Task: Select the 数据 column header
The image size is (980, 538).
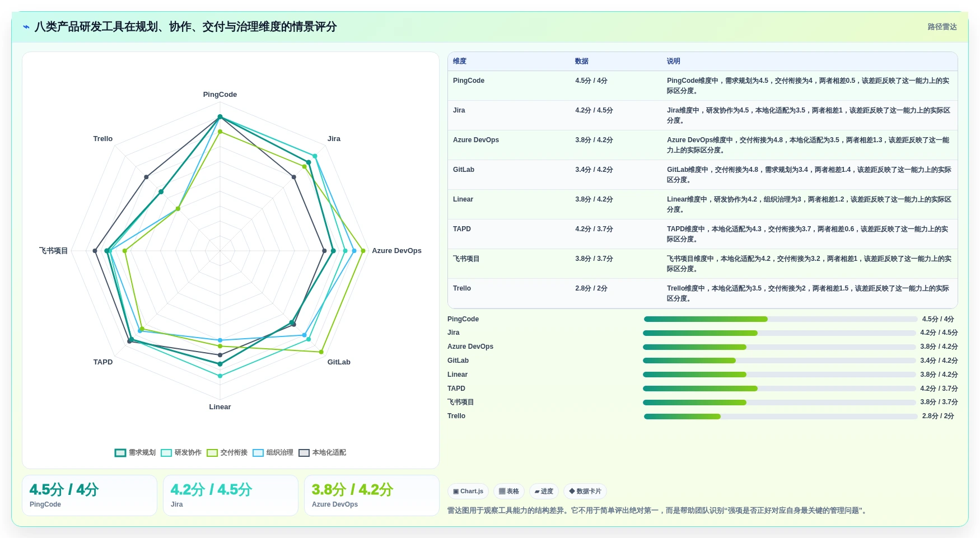Action: coord(582,61)
